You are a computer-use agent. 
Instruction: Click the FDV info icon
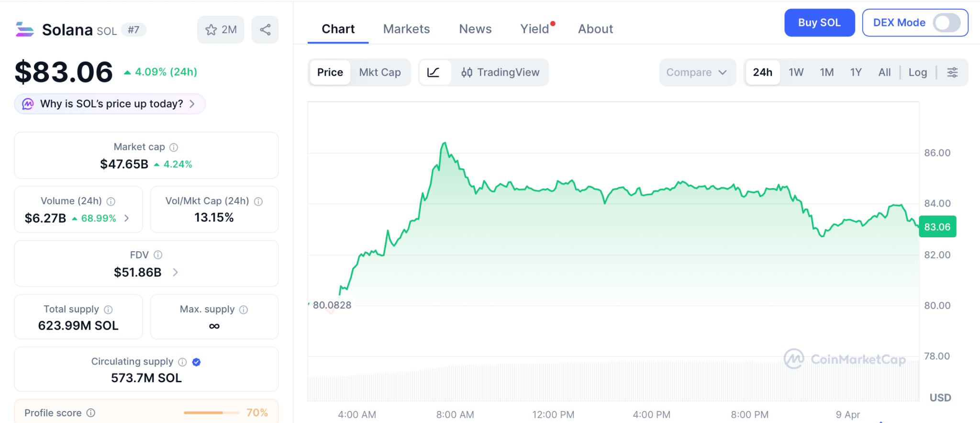[x=158, y=255]
